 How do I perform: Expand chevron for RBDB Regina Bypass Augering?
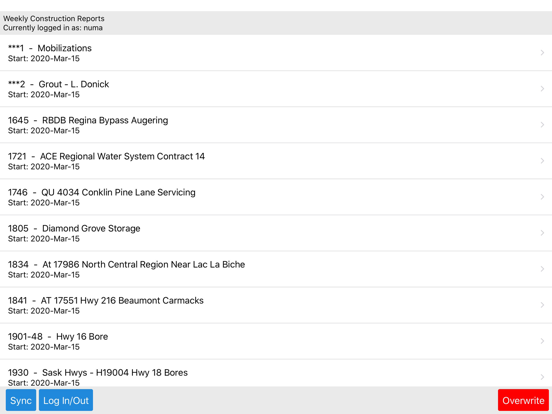(542, 125)
